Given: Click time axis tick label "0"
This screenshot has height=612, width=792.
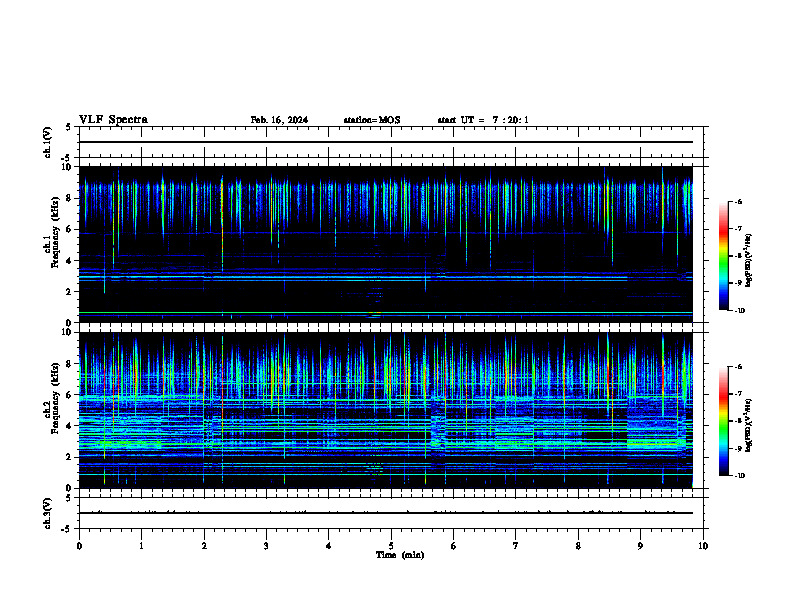Looking at the screenshot, I should [79, 546].
